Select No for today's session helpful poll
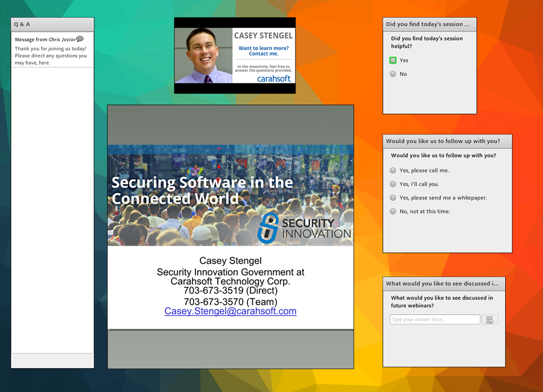The image size is (543, 392). [x=393, y=74]
